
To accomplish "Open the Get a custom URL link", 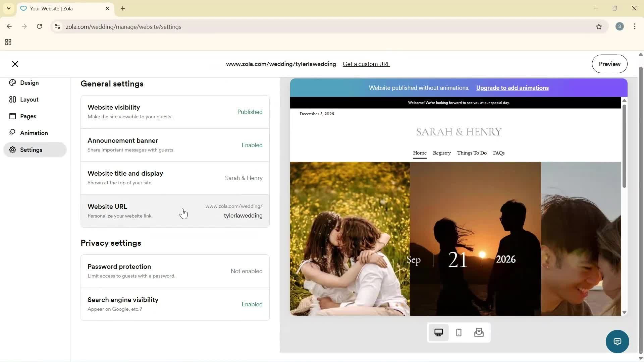I will pos(366,64).
